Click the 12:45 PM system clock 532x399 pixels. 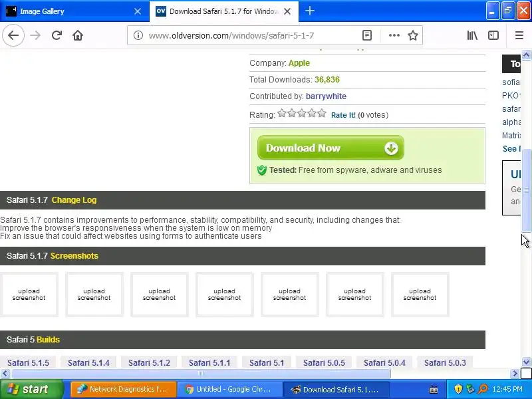[507, 389]
